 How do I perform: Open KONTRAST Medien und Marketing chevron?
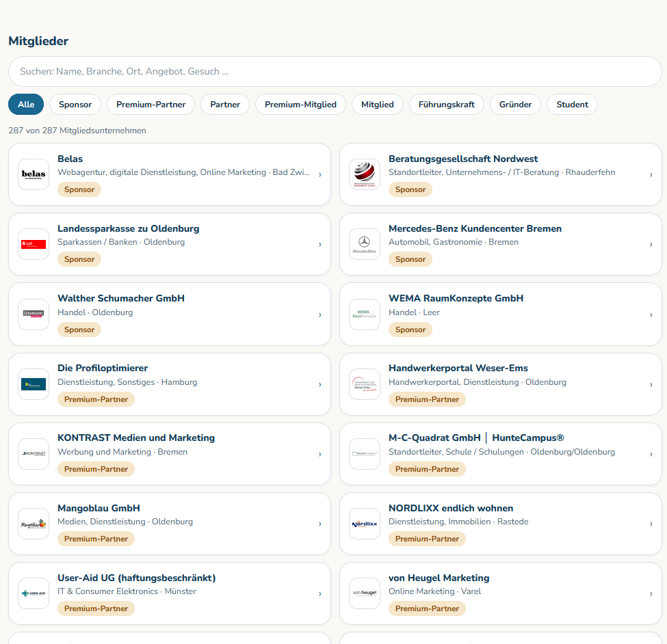320,455
